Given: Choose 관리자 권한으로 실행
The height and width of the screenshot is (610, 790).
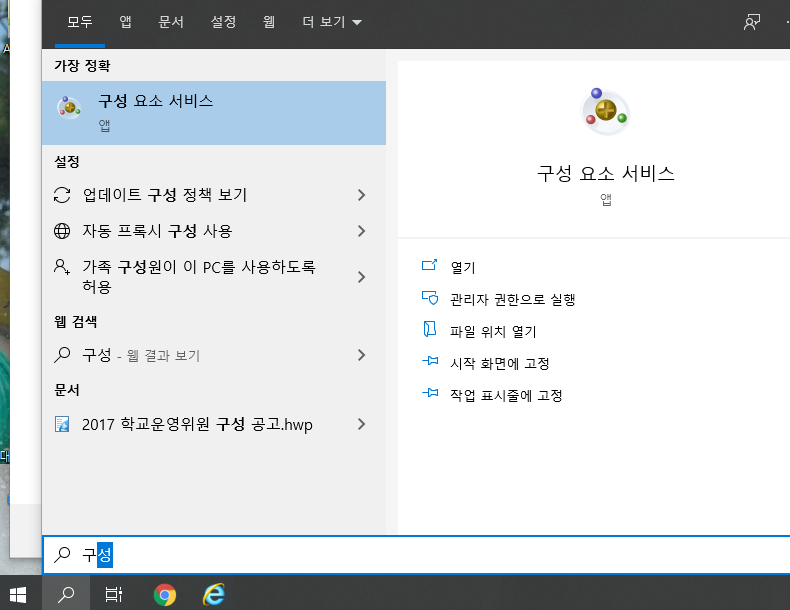Looking at the screenshot, I should [x=512, y=300].
